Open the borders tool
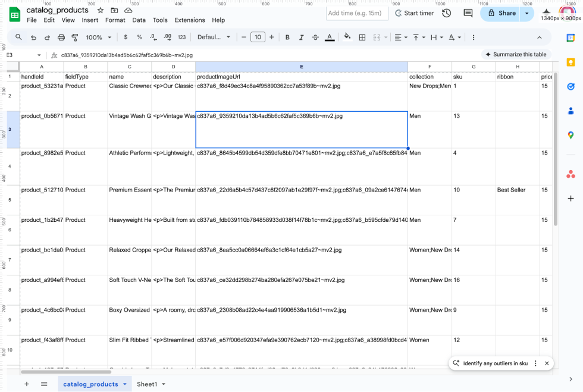Screen dimensions: 583x392 (362, 37)
